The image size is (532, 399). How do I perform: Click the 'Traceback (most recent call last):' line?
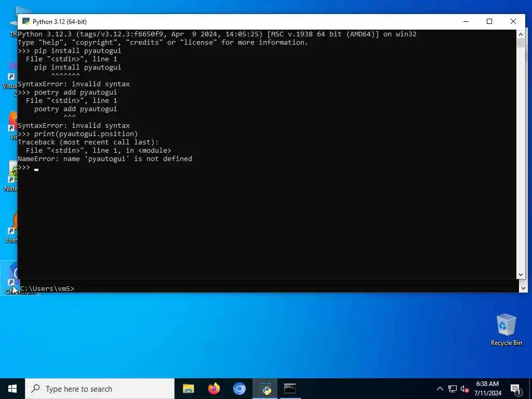point(88,142)
